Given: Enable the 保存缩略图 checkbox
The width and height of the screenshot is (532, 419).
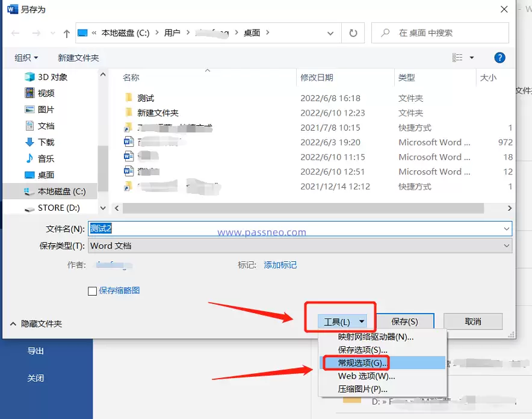Looking at the screenshot, I should pos(93,291).
